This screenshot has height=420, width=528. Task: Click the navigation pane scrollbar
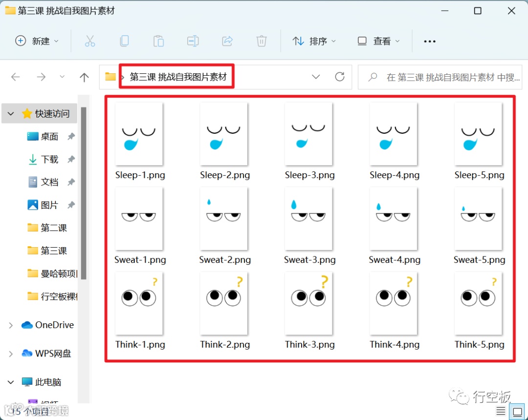coord(84,193)
